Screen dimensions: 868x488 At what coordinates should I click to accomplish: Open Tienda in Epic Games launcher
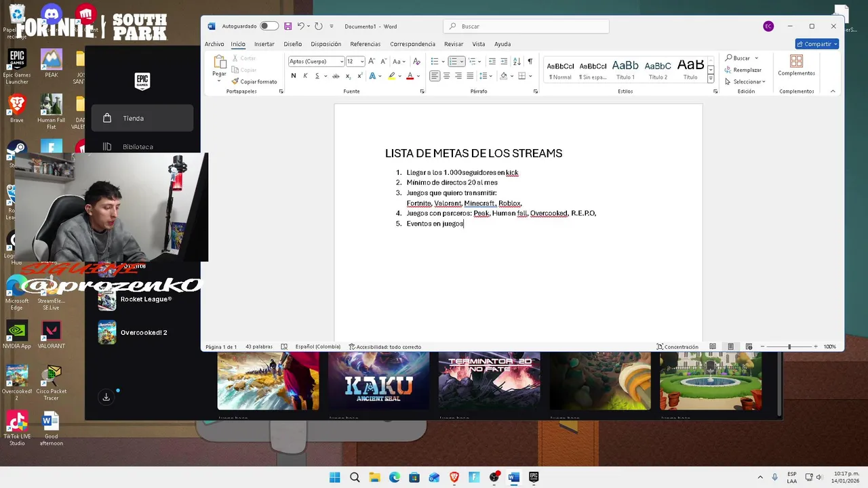142,118
